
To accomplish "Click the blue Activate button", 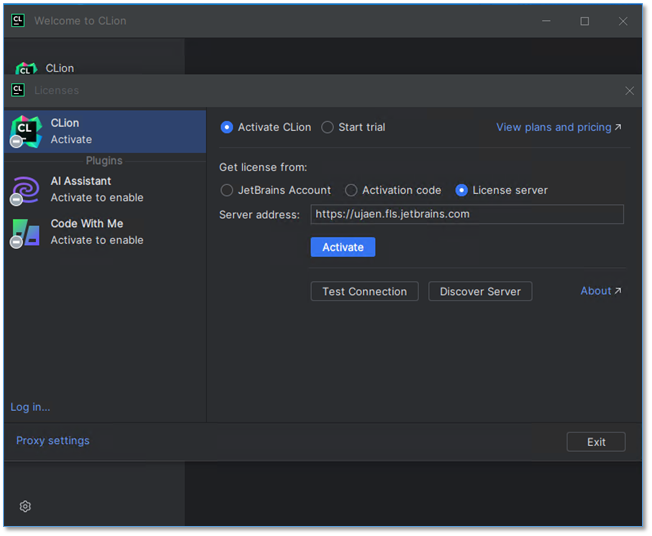I will click(x=343, y=247).
